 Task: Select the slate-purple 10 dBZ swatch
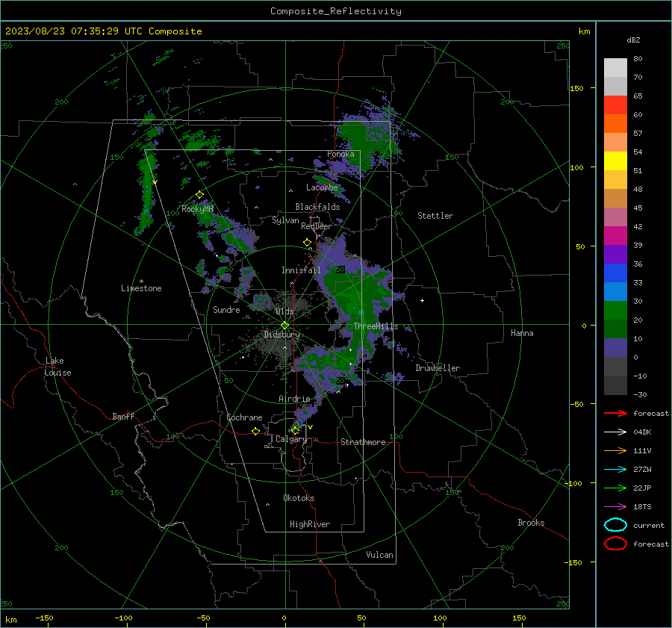pos(615,348)
